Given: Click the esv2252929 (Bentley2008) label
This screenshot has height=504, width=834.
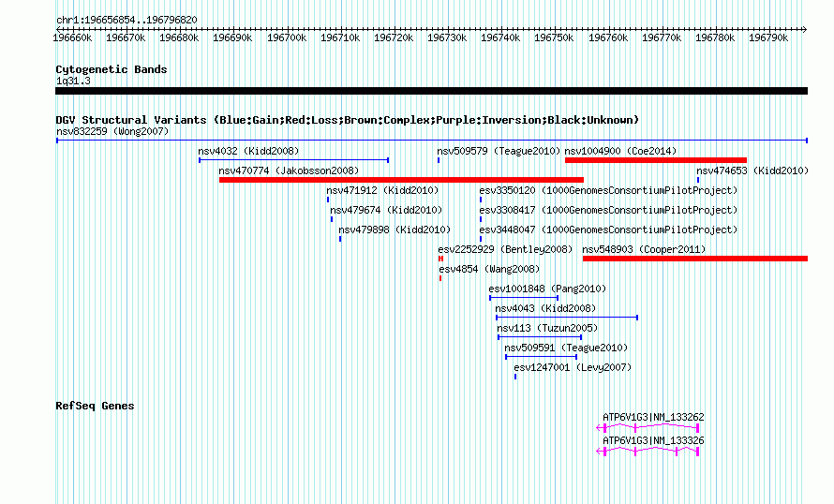Looking at the screenshot, I should pos(505,249).
